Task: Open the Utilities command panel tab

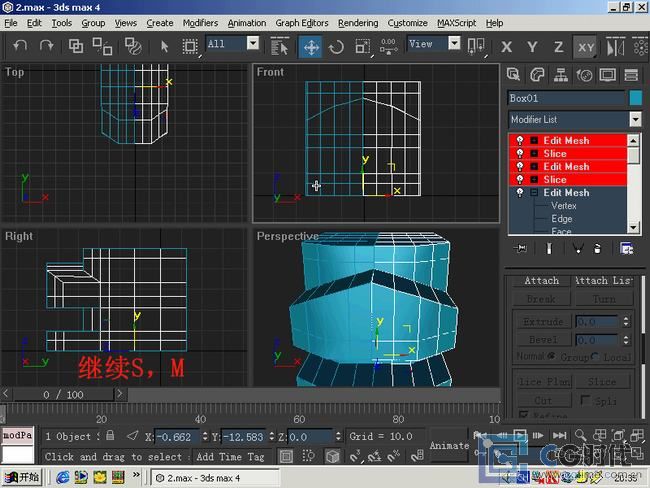Action: 631,75
